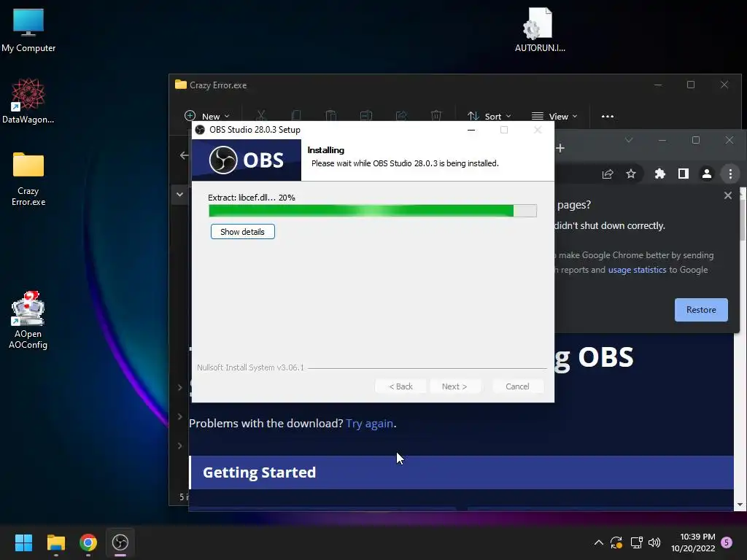
Task: Open Chrome tab search chevron
Action: click(629, 140)
